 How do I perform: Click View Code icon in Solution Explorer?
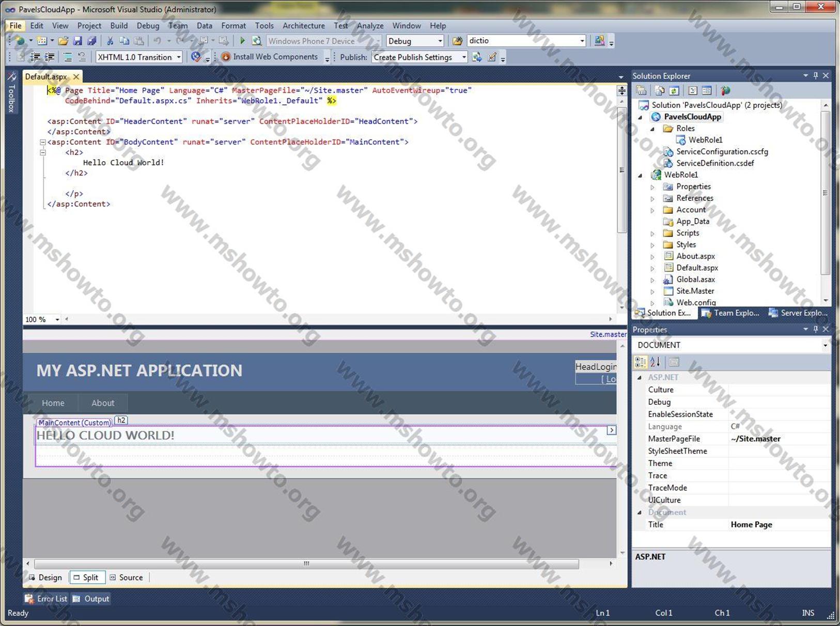[693, 91]
